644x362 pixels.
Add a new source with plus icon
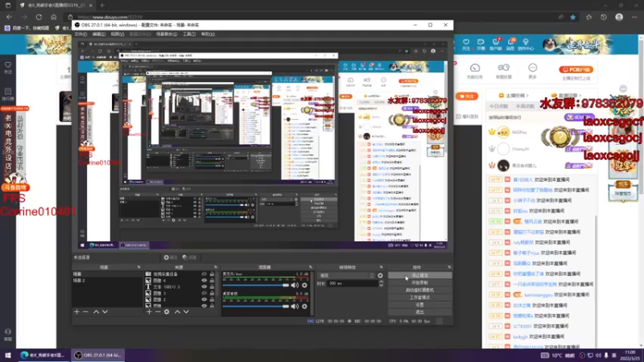(149, 312)
